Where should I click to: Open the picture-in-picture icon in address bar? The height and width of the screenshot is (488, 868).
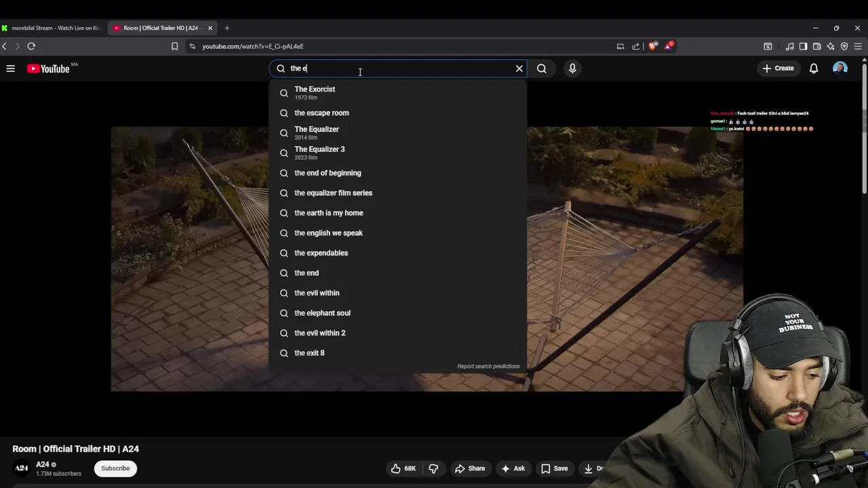point(620,46)
